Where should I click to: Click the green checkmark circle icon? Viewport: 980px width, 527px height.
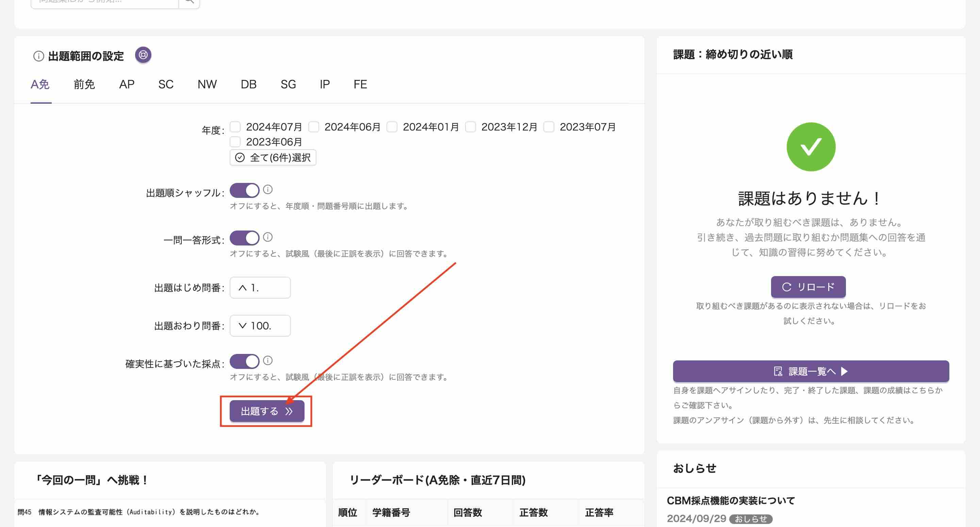point(811,147)
